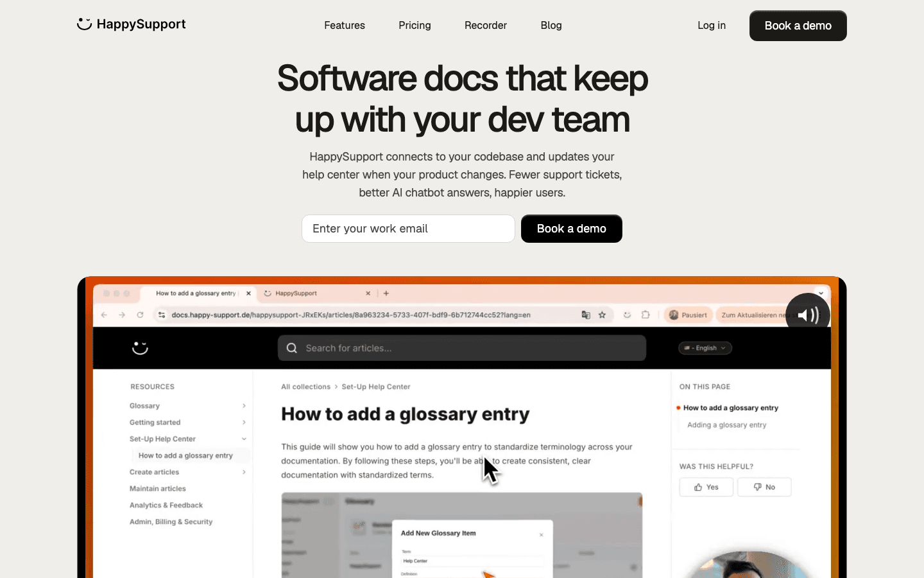Unmute the video with the speaker icon

(x=808, y=315)
